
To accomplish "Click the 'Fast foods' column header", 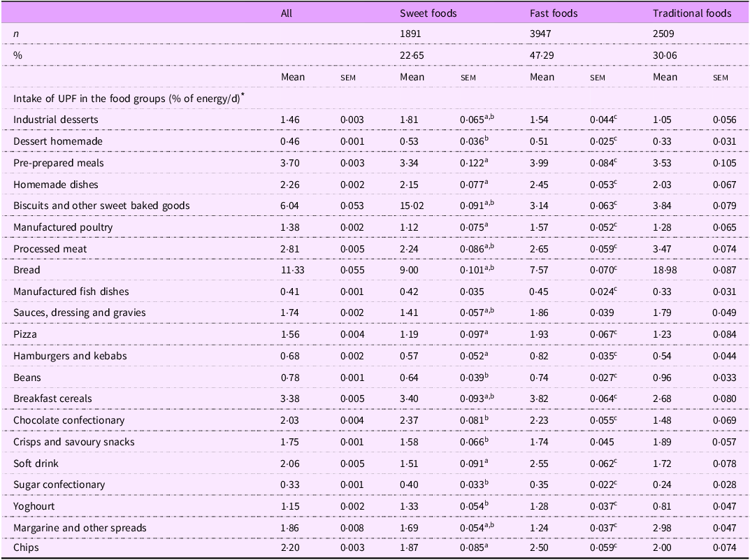I will click(554, 13).
